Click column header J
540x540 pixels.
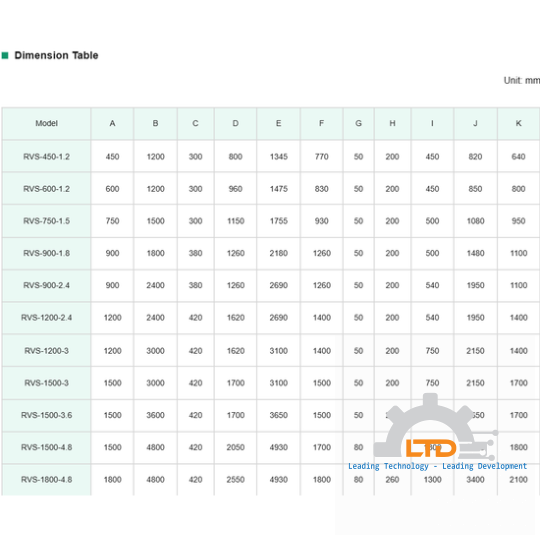475,123
